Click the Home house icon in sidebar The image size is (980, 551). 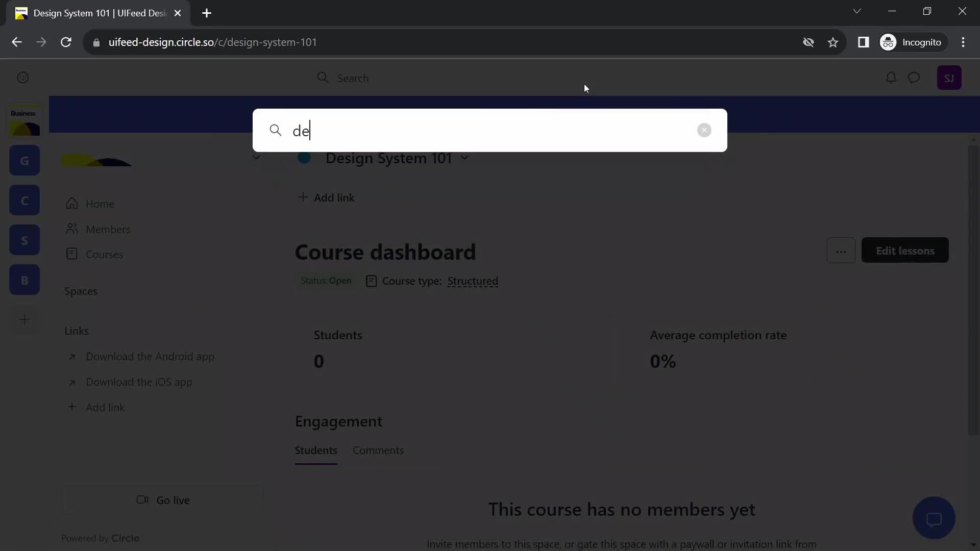pos(72,204)
